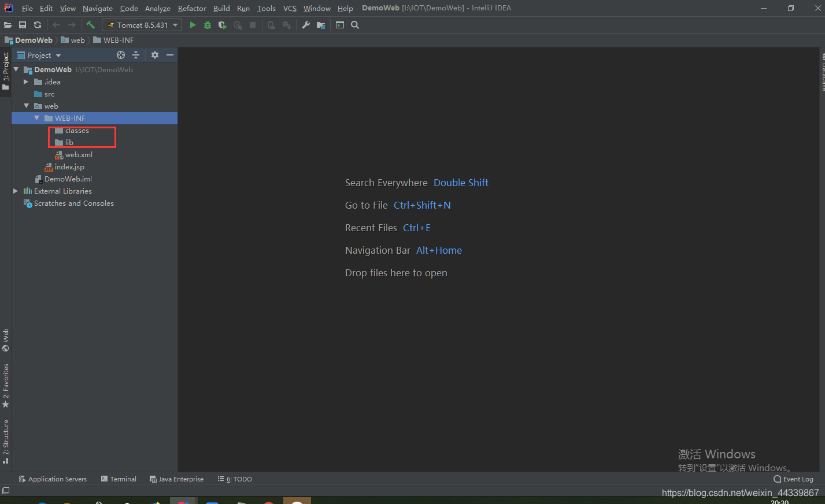Toggle the 1: Project side tab

click(x=6, y=72)
